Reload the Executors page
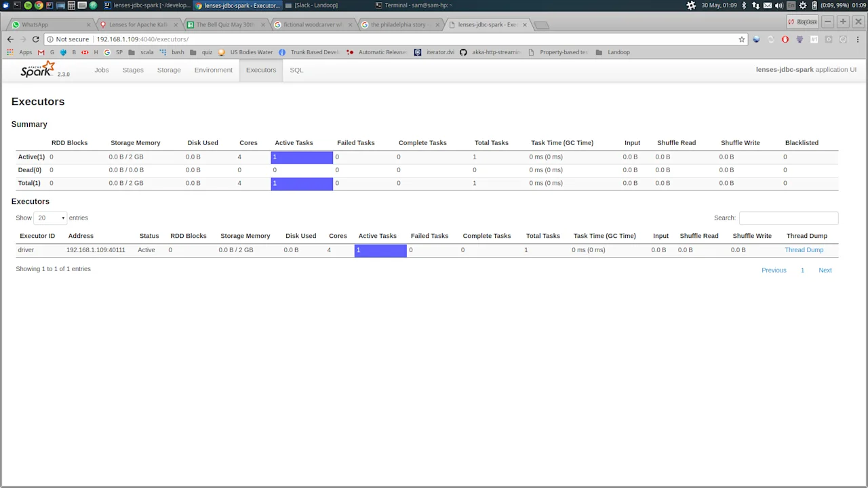Image resolution: width=868 pixels, height=488 pixels. [x=35, y=39]
